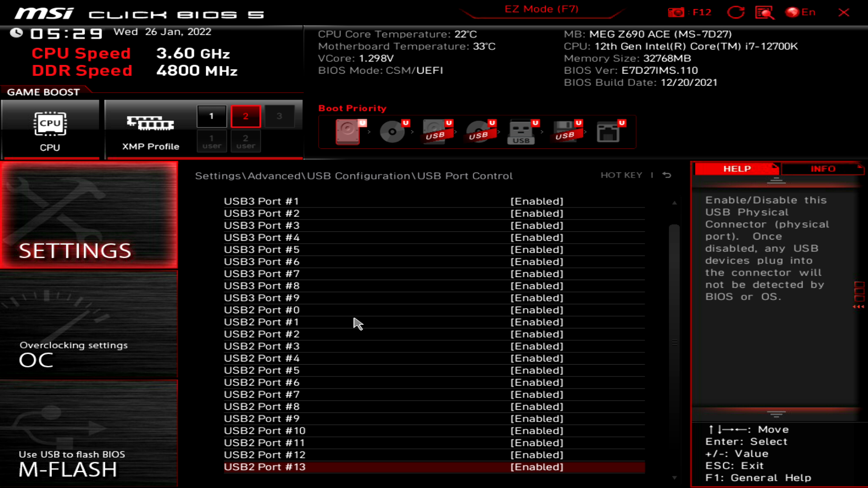Click the refresh icon in the title bar
The image size is (868, 488).
tap(736, 12)
